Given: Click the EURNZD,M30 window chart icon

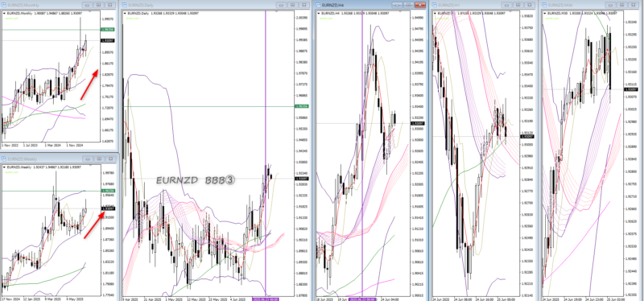Looking at the screenshot, I should point(545,5).
